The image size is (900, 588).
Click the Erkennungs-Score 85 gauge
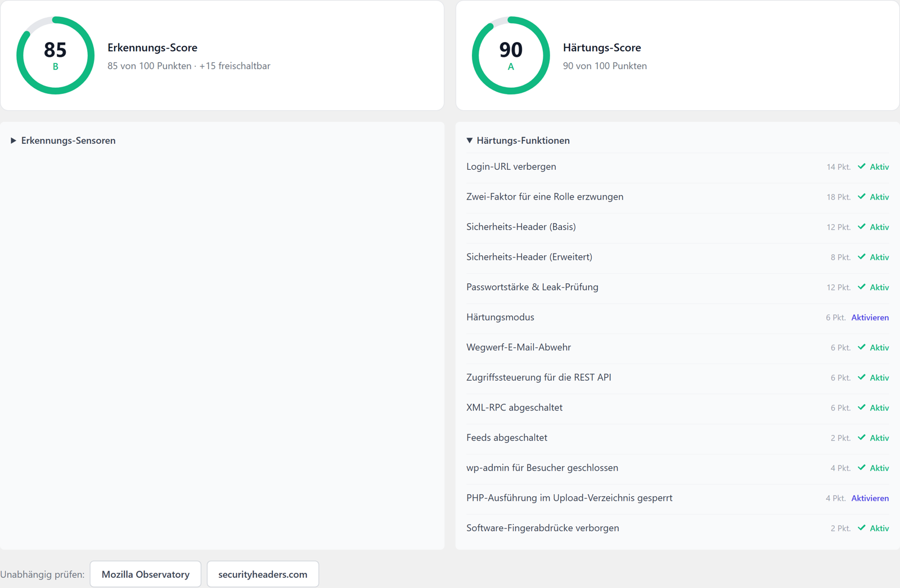point(55,55)
